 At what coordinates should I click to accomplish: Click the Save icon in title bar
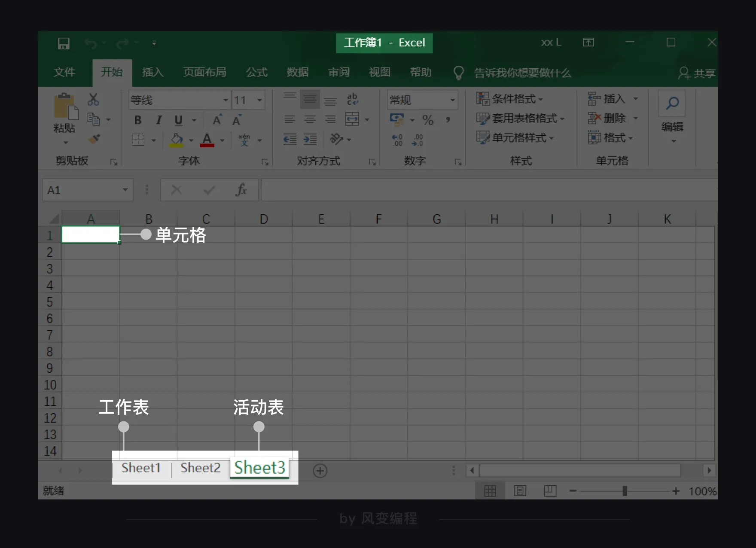tap(64, 43)
